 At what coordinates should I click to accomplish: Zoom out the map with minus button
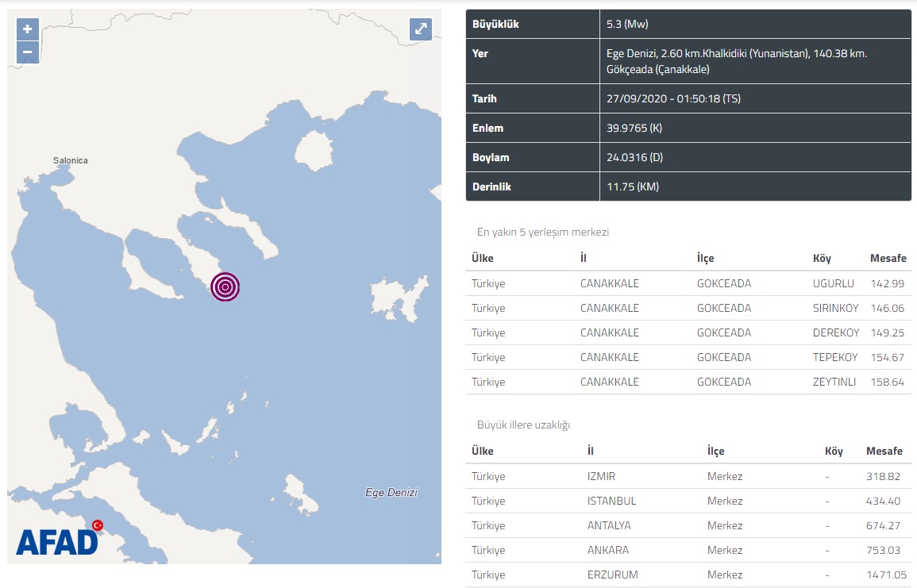[x=28, y=52]
